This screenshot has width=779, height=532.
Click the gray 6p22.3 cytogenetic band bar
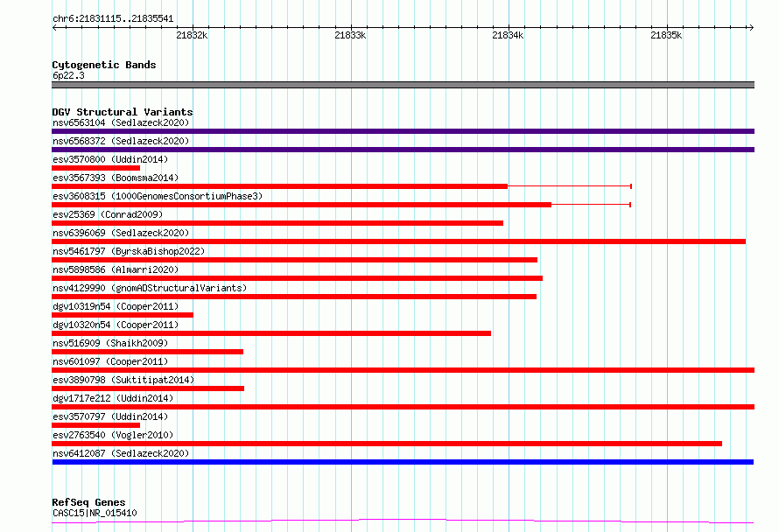403,85
